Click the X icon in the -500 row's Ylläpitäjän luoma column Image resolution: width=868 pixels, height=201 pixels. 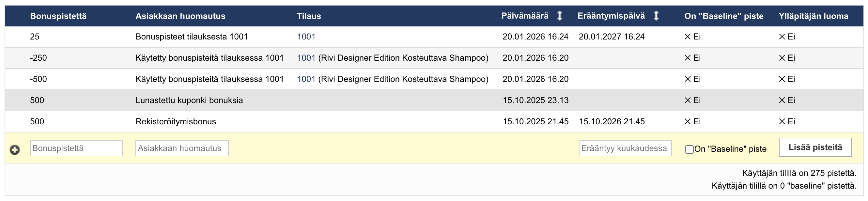[x=782, y=79]
